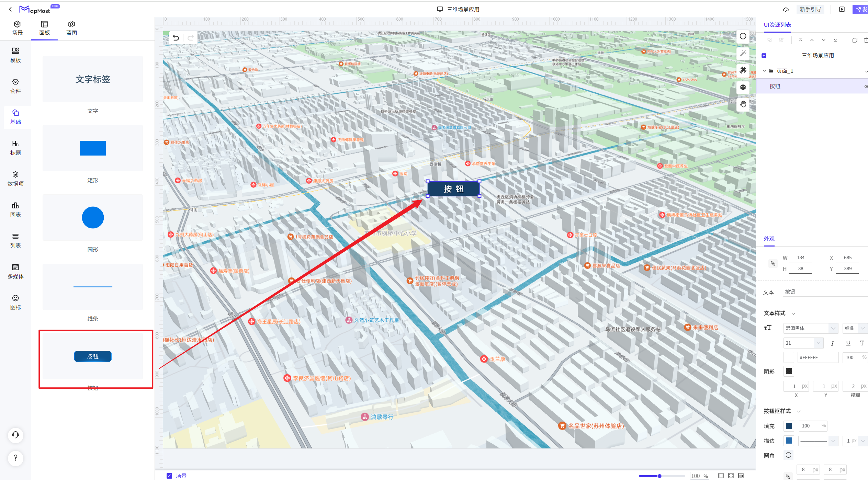Select the 按钮 row in layer list
The height and width of the screenshot is (480, 868).
[x=812, y=87]
